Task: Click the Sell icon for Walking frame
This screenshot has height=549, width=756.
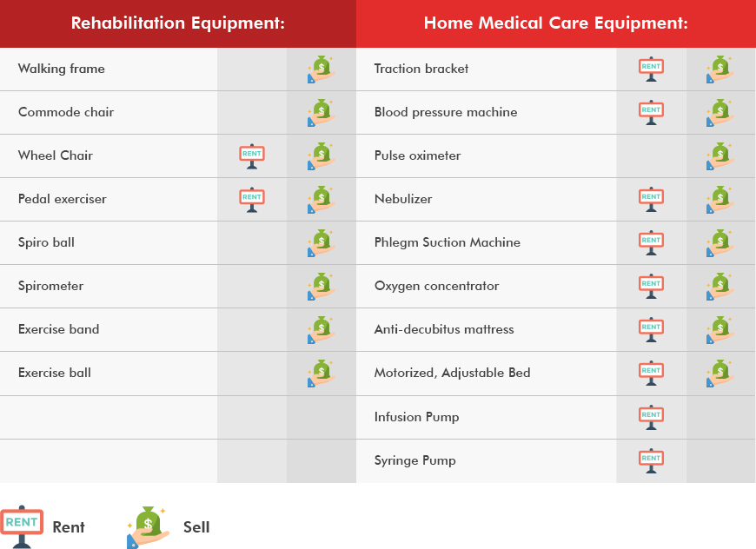Action: coord(321,69)
